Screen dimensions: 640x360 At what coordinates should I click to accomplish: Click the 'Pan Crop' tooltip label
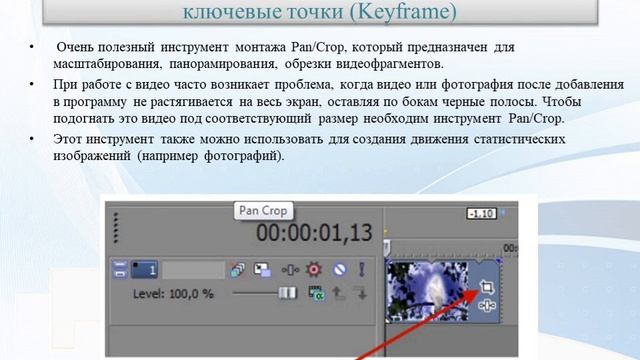[x=263, y=211]
